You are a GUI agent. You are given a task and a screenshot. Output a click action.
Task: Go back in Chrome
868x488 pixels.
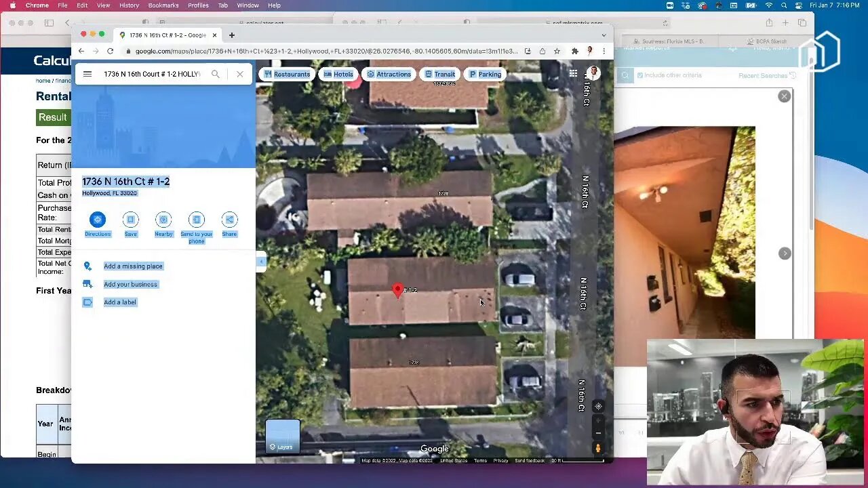tap(81, 51)
